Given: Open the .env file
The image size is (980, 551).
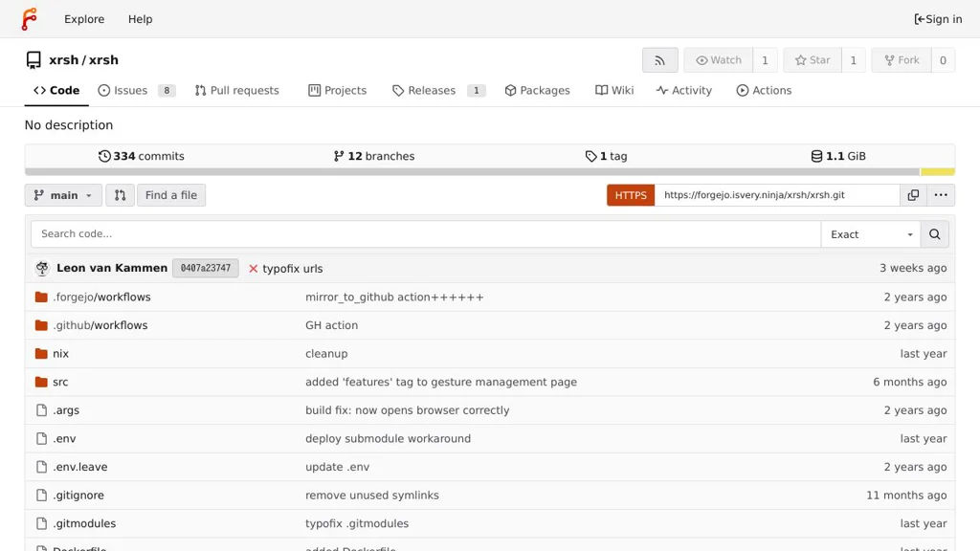Looking at the screenshot, I should [x=64, y=438].
